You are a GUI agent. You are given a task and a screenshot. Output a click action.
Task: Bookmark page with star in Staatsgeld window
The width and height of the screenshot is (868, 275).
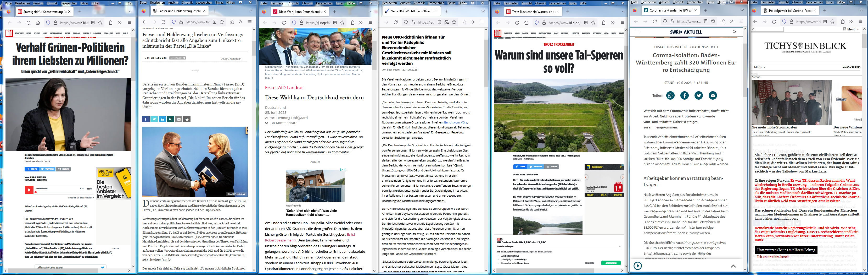[100, 23]
